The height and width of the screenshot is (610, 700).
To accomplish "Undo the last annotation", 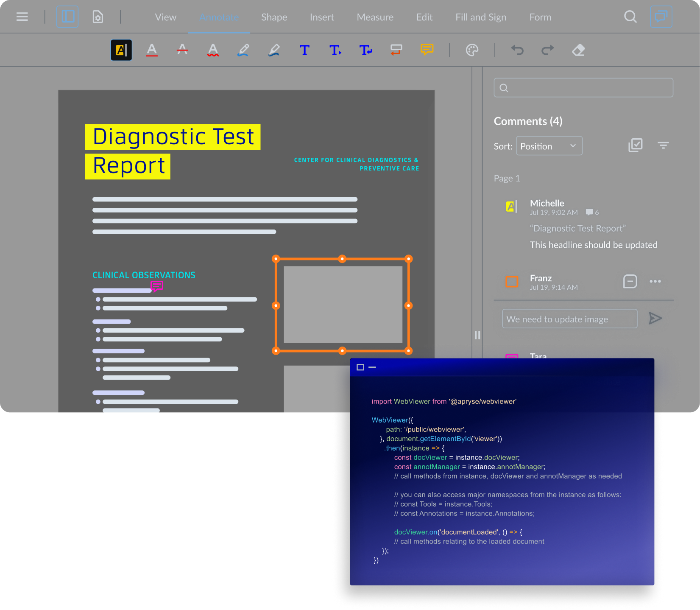I will (517, 50).
